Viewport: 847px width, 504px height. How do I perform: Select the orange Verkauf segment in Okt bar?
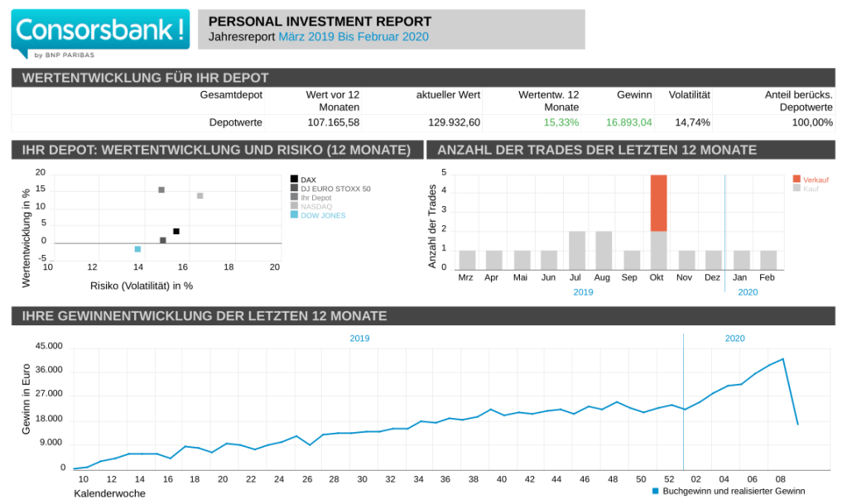click(658, 203)
